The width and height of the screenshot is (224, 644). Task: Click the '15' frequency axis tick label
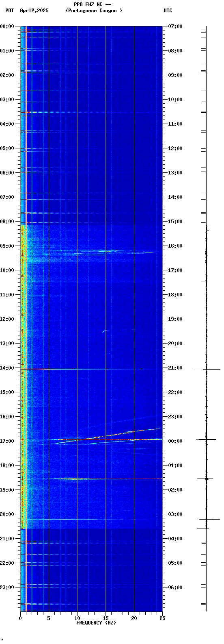click(x=106, y=619)
